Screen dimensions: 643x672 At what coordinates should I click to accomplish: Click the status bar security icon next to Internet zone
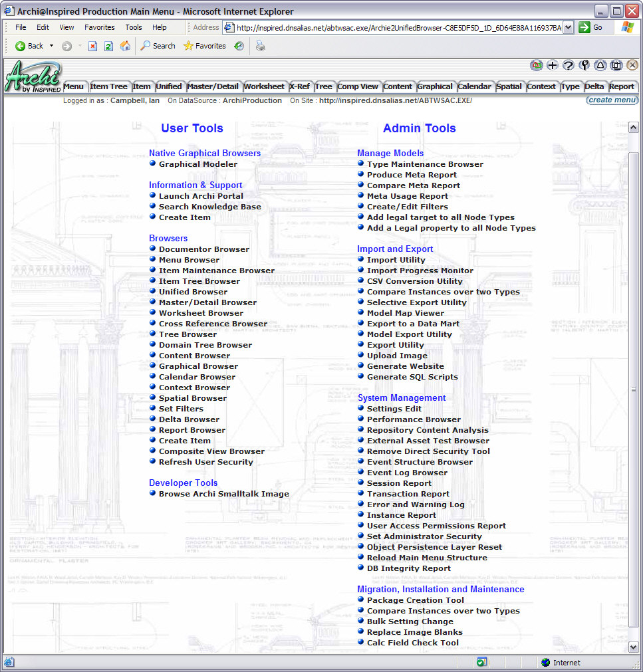pyautogui.click(x=482, y=663)
